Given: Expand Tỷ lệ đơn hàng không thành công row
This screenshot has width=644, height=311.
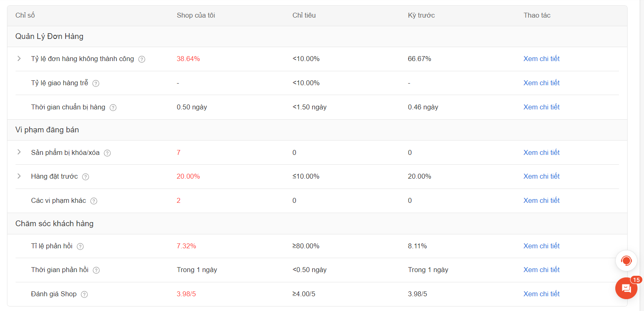Looking at the screenshot, I should [19, 59].
